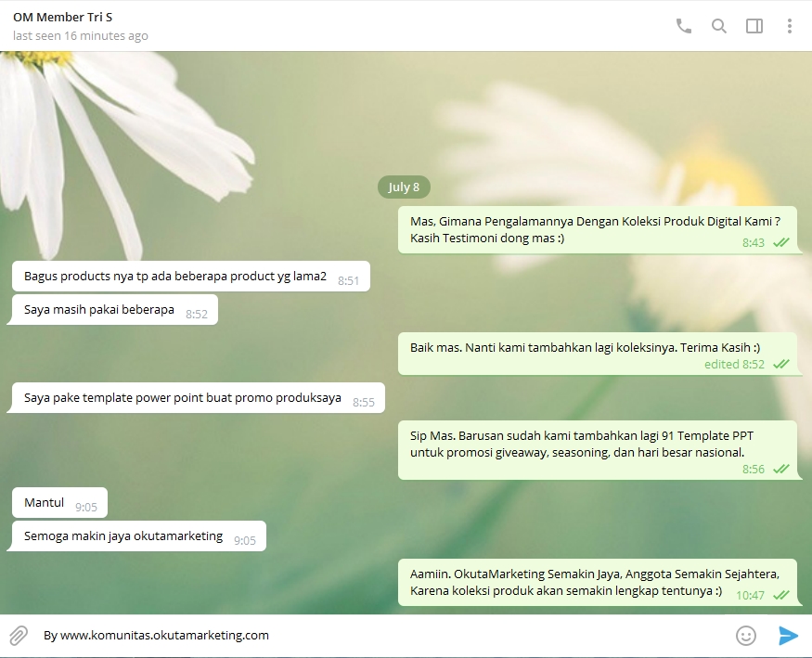This screenshot has width=812, height=658.
Task: Click the 'Semoga makin jaya okutamarketing' message
Action: coord(137,536)
